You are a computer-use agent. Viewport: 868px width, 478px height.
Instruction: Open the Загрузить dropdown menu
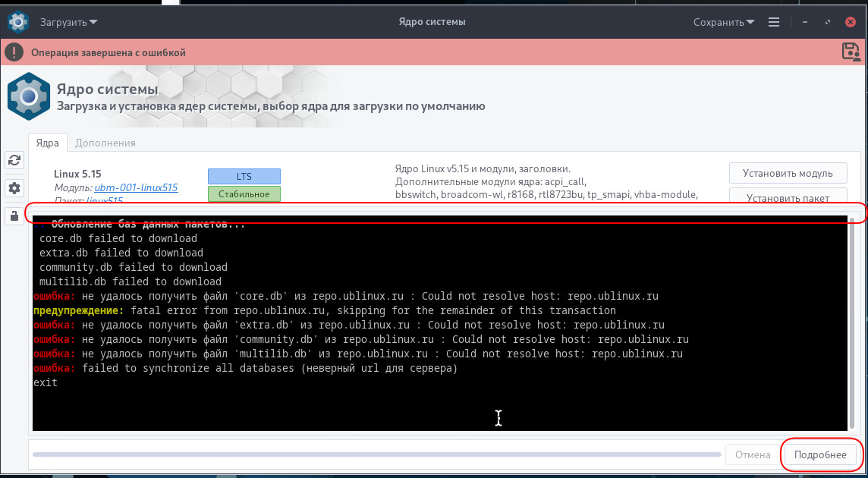pos(68,22)
